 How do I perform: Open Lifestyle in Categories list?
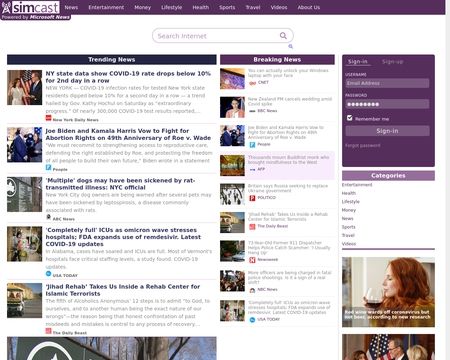click(x=351, y=202)
